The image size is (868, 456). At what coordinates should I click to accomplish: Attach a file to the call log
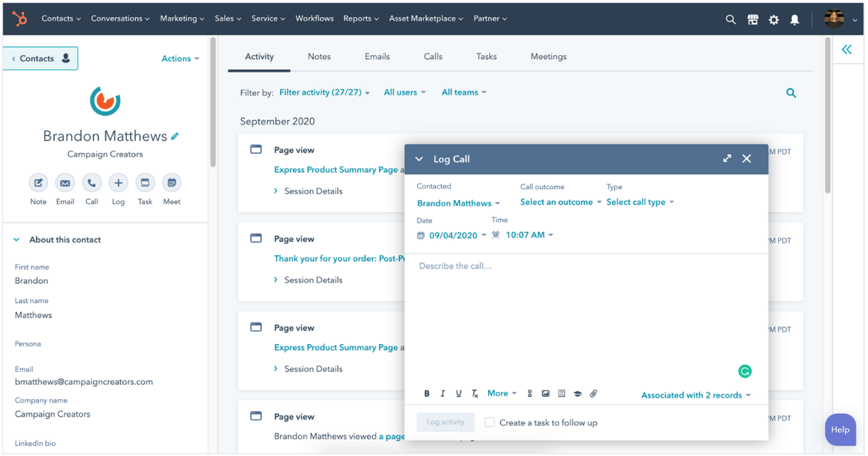tap(593, 393)
